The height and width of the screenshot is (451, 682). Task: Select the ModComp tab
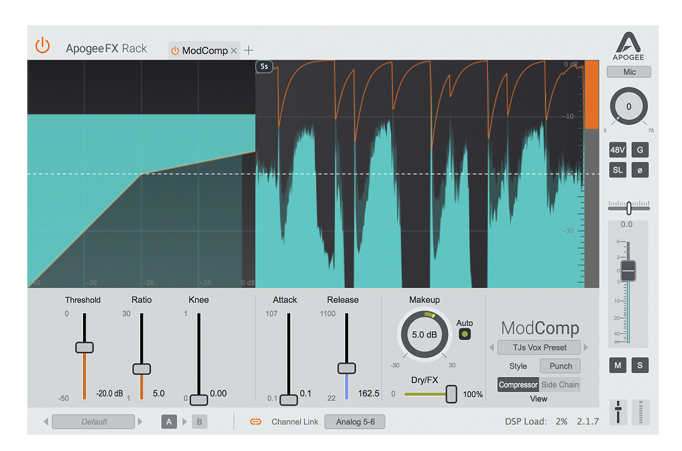(x=204, y=50)
